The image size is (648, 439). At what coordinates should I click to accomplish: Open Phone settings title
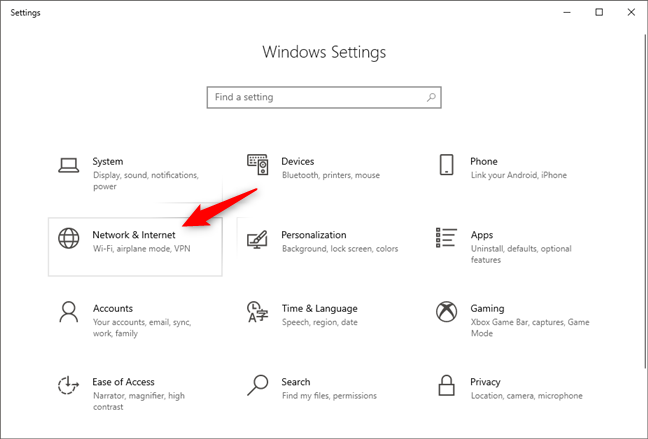point(484,161)
